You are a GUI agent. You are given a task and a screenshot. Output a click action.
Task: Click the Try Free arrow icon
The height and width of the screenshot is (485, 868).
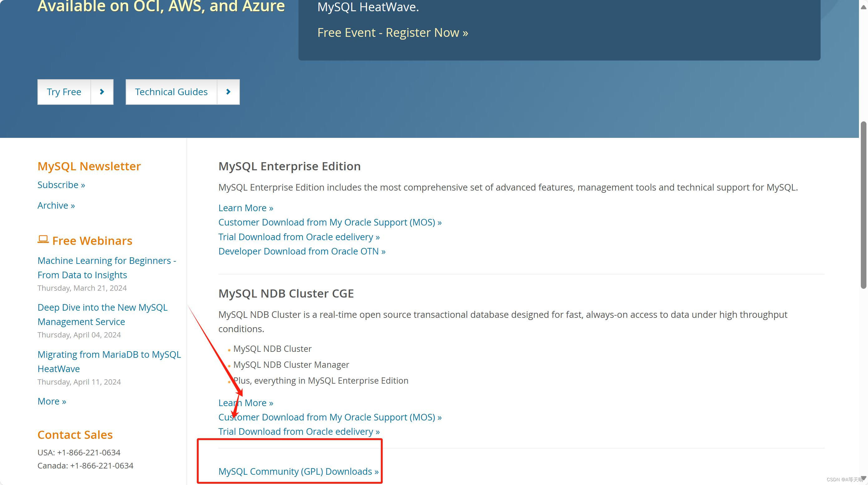(102, 92)
